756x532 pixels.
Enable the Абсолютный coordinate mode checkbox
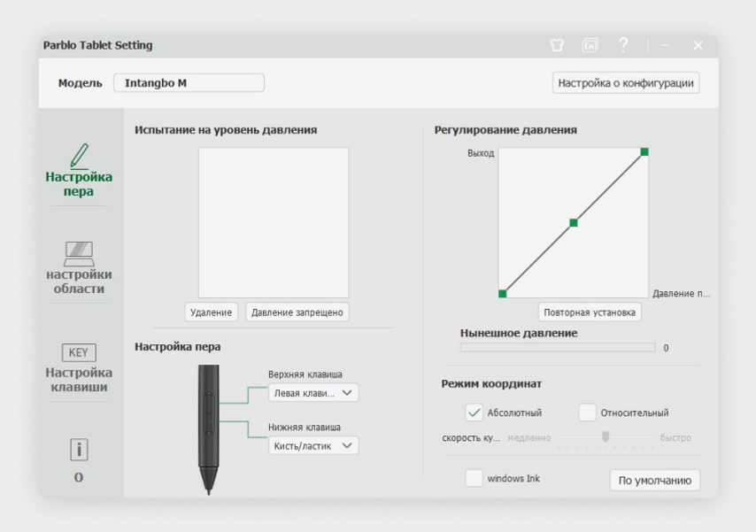tap(474, 412)
